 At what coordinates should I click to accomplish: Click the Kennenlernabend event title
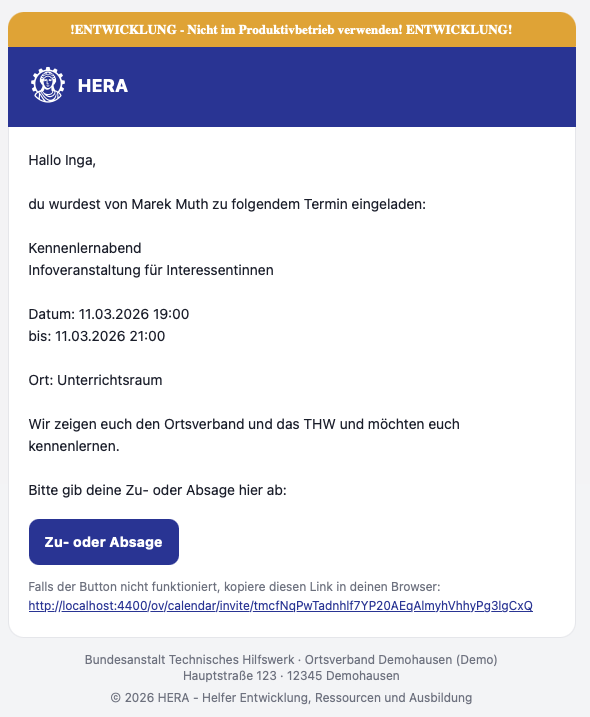pyautogui.click(x=85, y=248)
